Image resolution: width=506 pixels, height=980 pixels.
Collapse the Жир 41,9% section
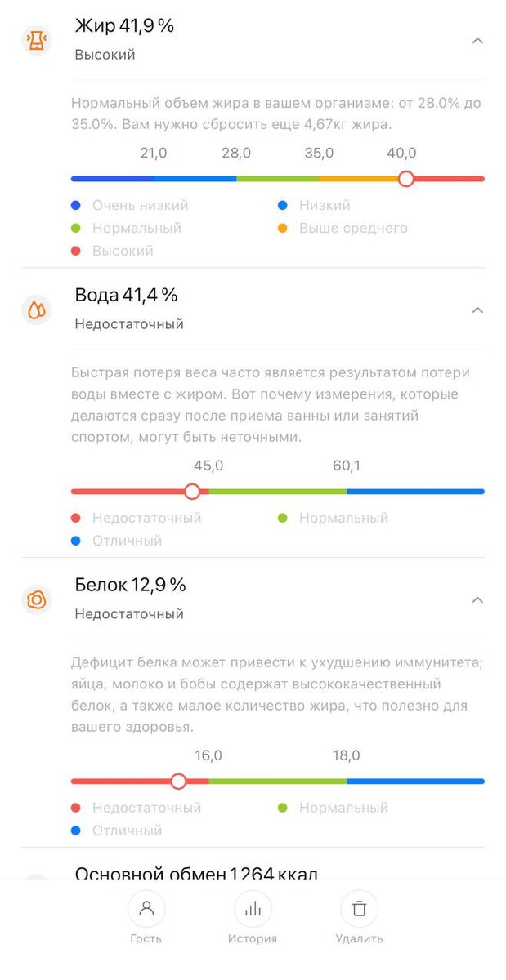tap(477, 40)
